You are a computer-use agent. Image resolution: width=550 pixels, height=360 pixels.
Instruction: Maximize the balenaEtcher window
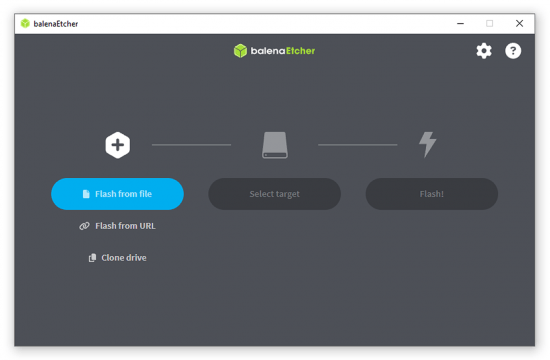click(x=489, y=24)
